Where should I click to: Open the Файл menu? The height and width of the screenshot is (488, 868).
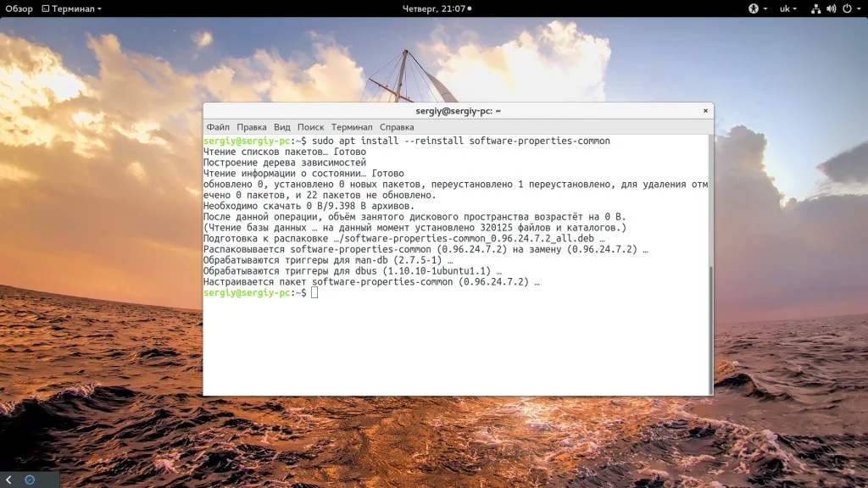coord(218,127)
